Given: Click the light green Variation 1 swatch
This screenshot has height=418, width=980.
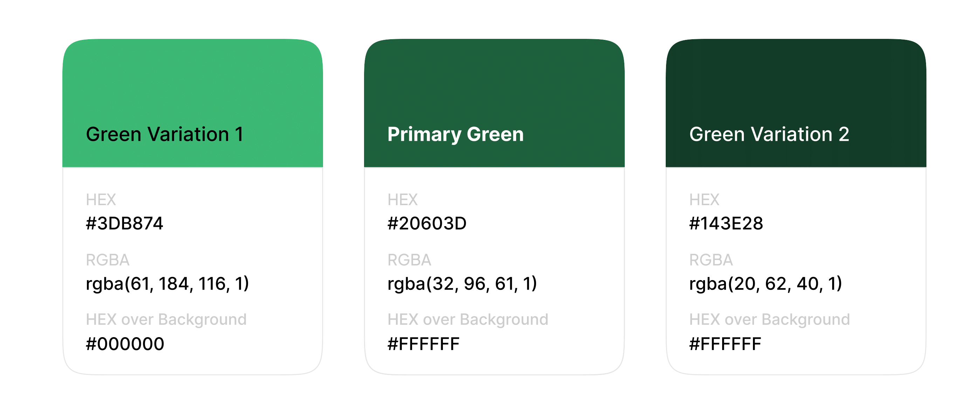Looking at the screenshot, I should tap(192, 80).
